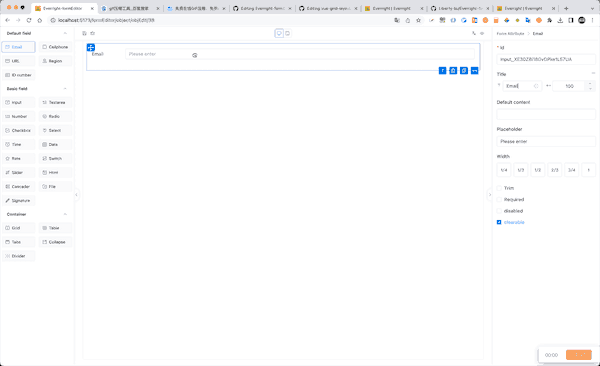
Task: Switch to the desktop view mode
Action: [x=279, y=33]
